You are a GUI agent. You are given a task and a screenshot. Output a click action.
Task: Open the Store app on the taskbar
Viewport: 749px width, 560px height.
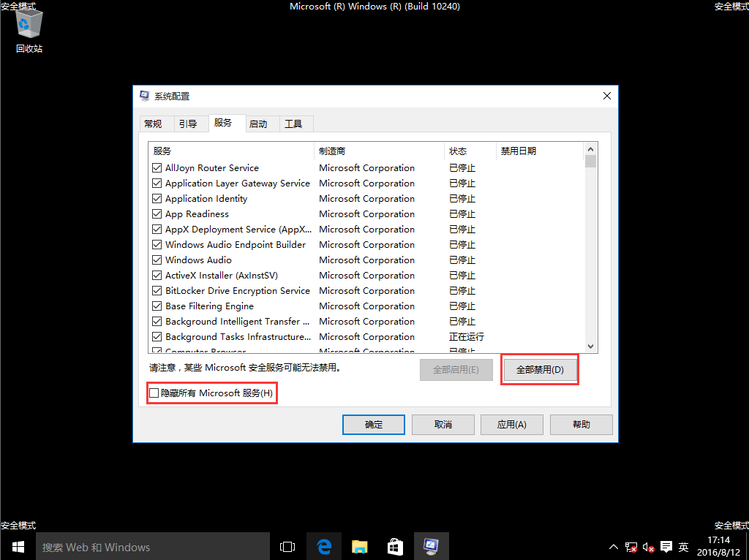point(395,547)
